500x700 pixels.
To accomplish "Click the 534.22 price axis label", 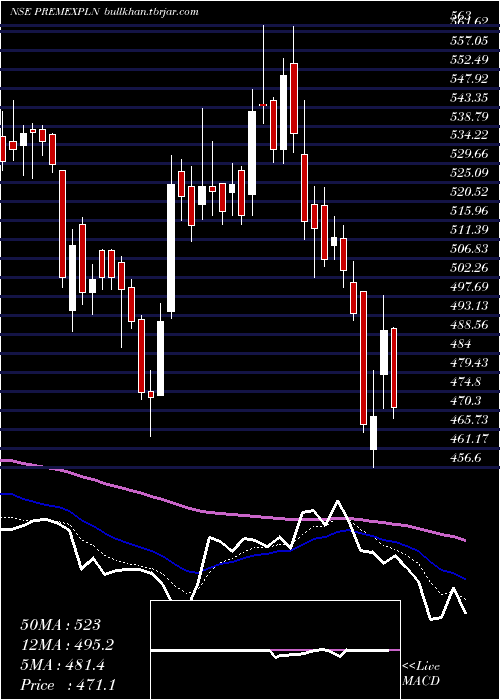I will pyautogui.click(x=468, y=135).
